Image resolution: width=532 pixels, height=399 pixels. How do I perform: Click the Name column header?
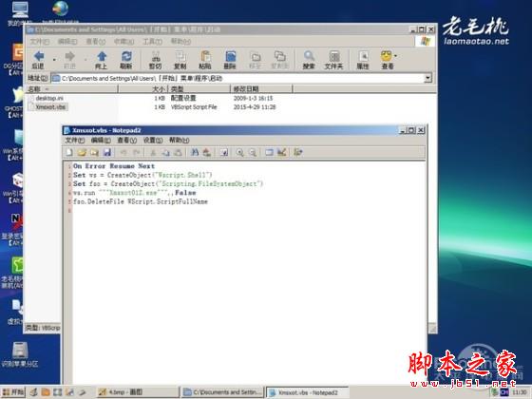[x=72, y=89]
